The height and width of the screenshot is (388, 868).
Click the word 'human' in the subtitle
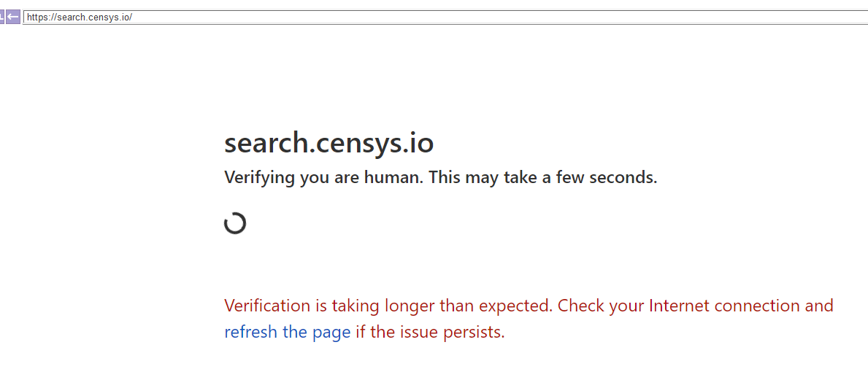coord(393,178)
